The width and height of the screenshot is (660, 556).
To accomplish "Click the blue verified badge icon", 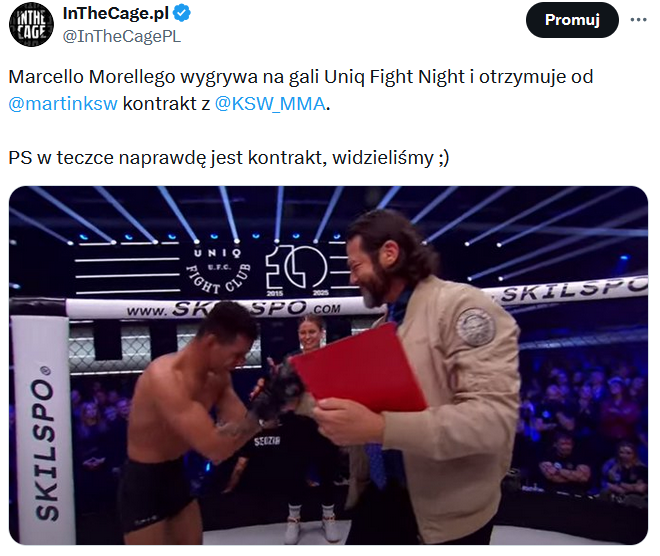I will coord(182,13).
